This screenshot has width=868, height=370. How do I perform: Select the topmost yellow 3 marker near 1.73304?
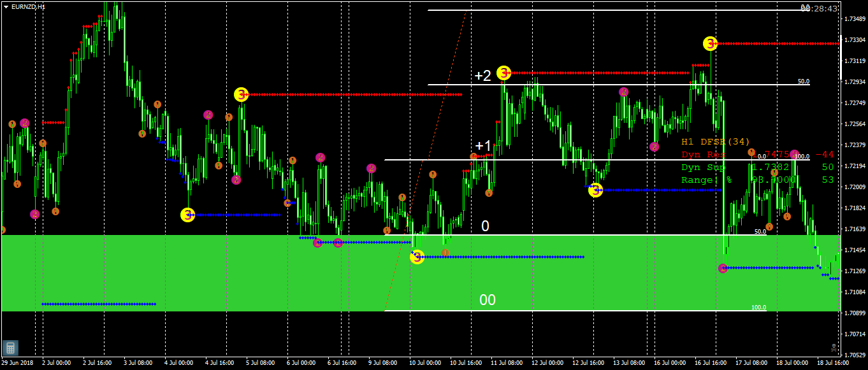click(710, 43)
